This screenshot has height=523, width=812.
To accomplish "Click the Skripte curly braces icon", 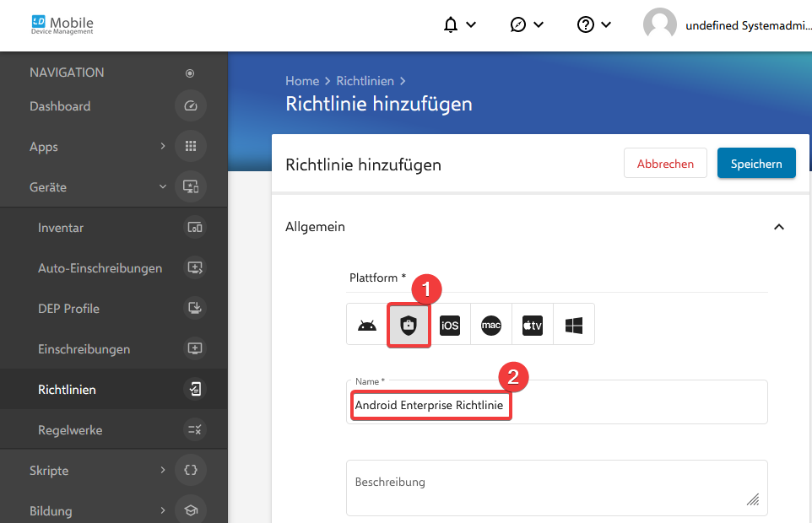I will coord(191,470).
